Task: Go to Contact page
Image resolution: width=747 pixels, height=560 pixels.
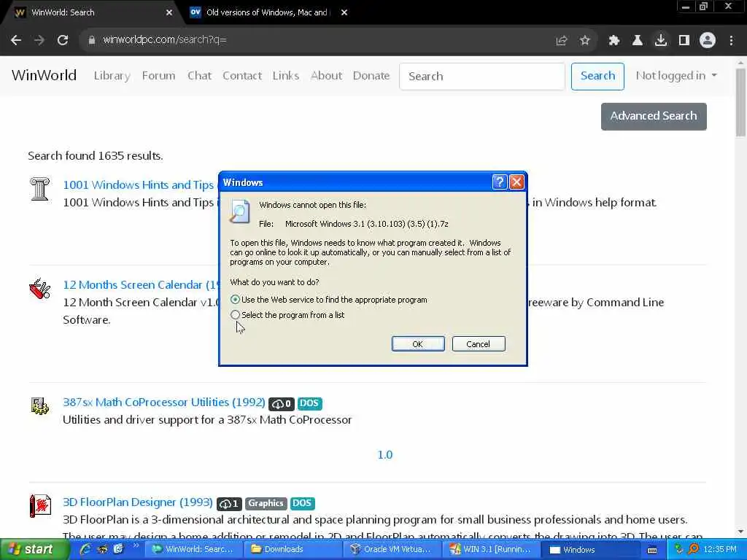Action: 242,76
